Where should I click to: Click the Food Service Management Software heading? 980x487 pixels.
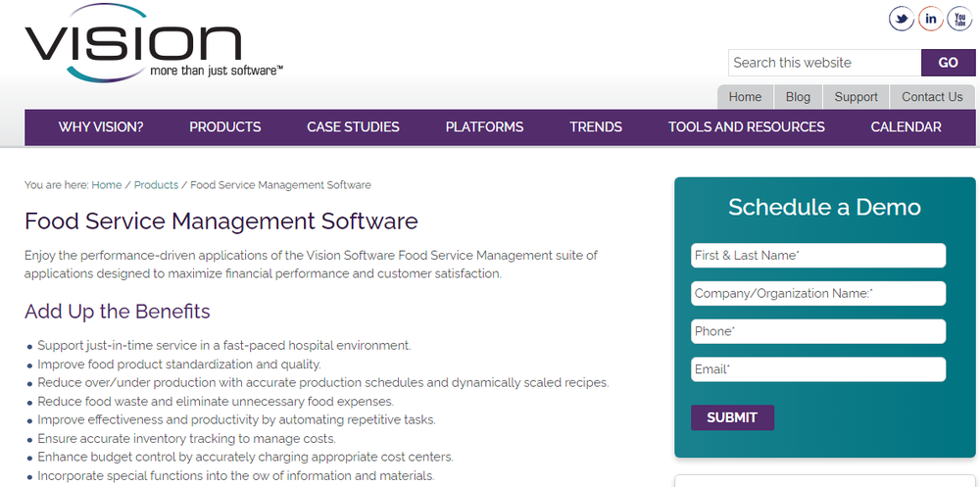pyautogui.click(x=221, y=221)
